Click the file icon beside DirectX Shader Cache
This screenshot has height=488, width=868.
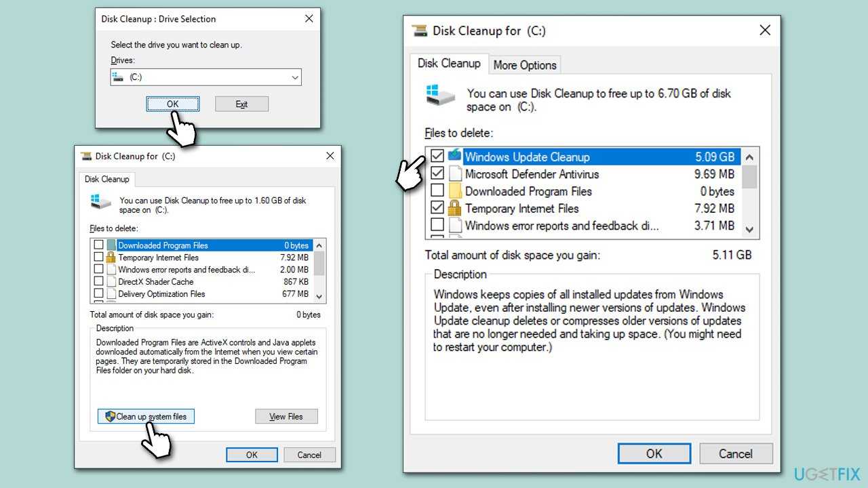111,282
